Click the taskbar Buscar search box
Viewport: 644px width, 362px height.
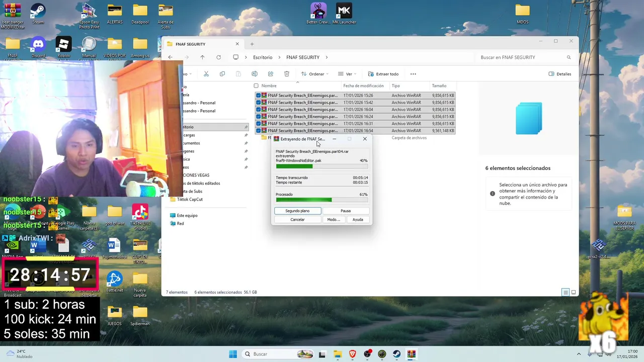277,354
